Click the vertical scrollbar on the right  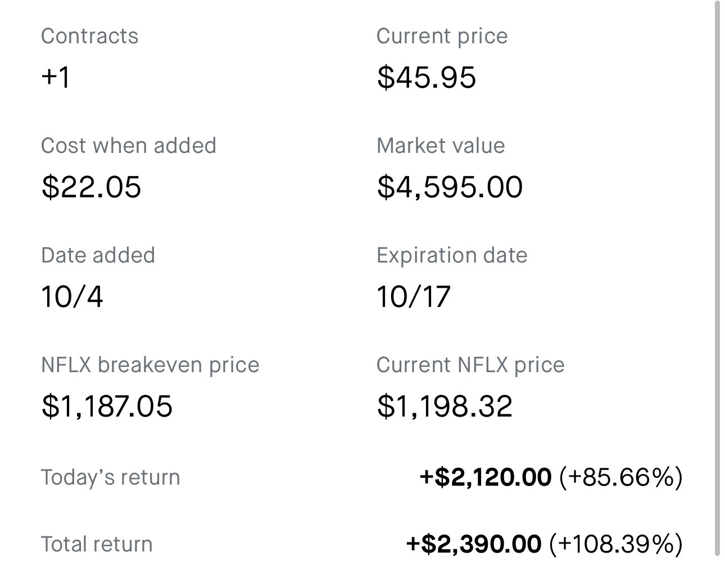(x=717, y=281)
